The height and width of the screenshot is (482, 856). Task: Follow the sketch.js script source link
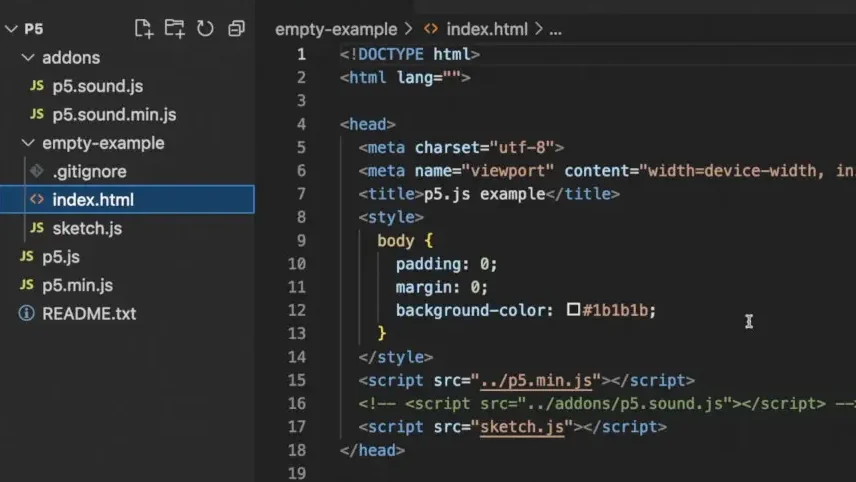click(522, 427)
